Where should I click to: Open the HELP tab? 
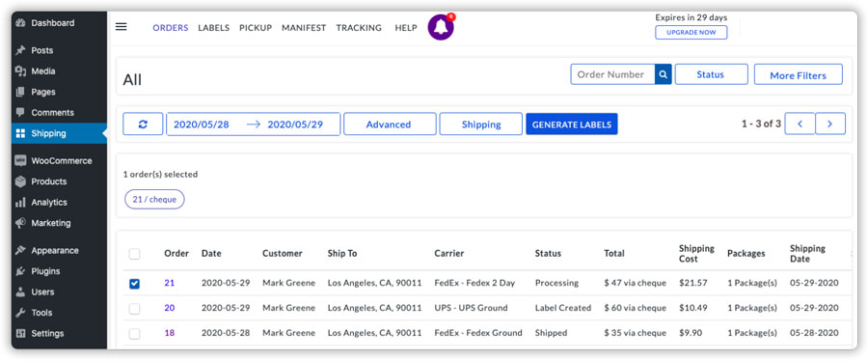(406, 28)
